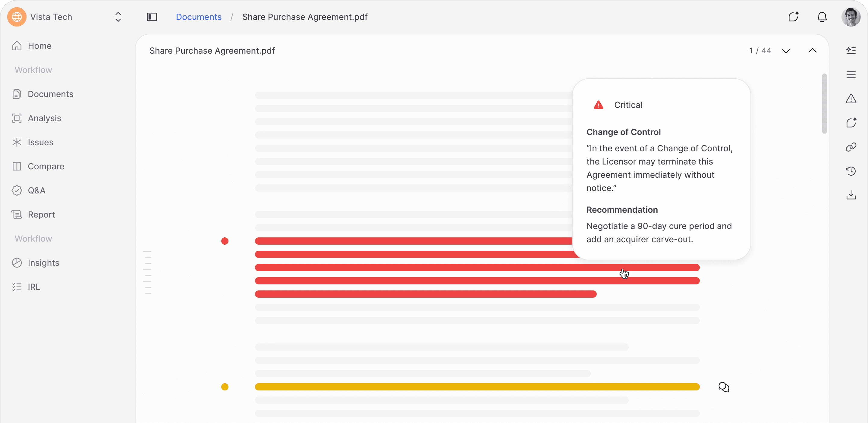Click the new AI chat icon in header
Screen dimensions: 868x423
click(x=793, y=17)
